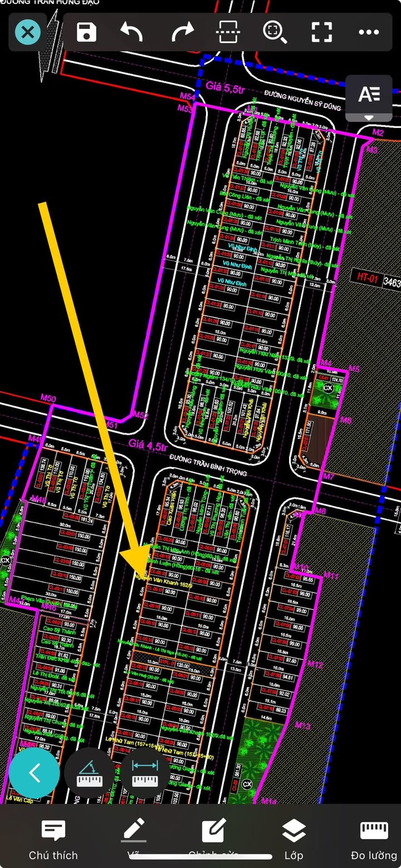Select the distance measurement ruler tool
Screen dimensions: 401x868
click(145, 774)
